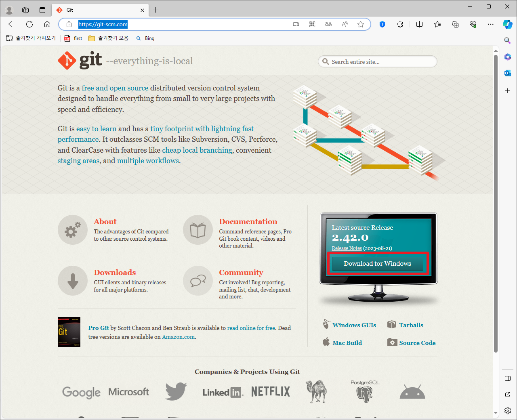This screenshot has height=420, width=517.
Task: Open the Mac Build link
Action: pyautogui.click(x=347, y=343)
